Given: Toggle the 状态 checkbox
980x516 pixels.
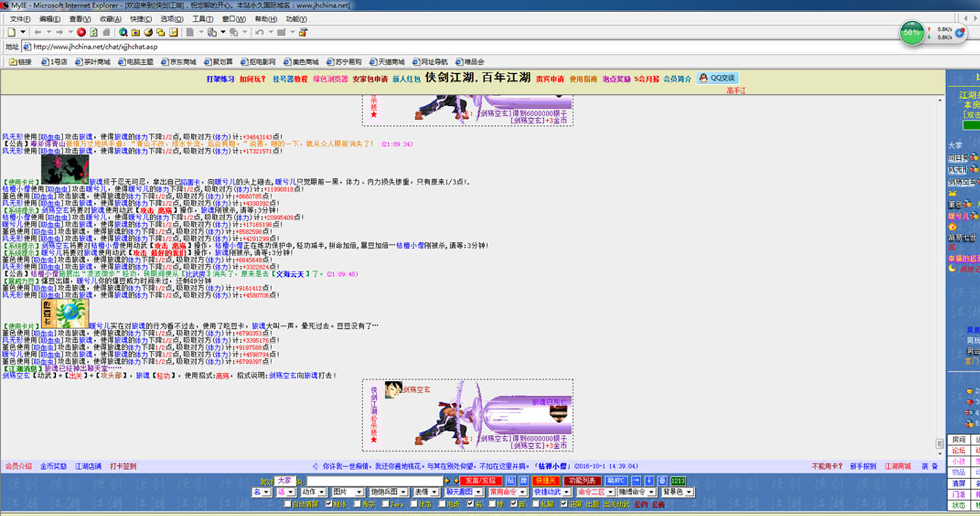Looking at the screenshot, I should point(413,504).
